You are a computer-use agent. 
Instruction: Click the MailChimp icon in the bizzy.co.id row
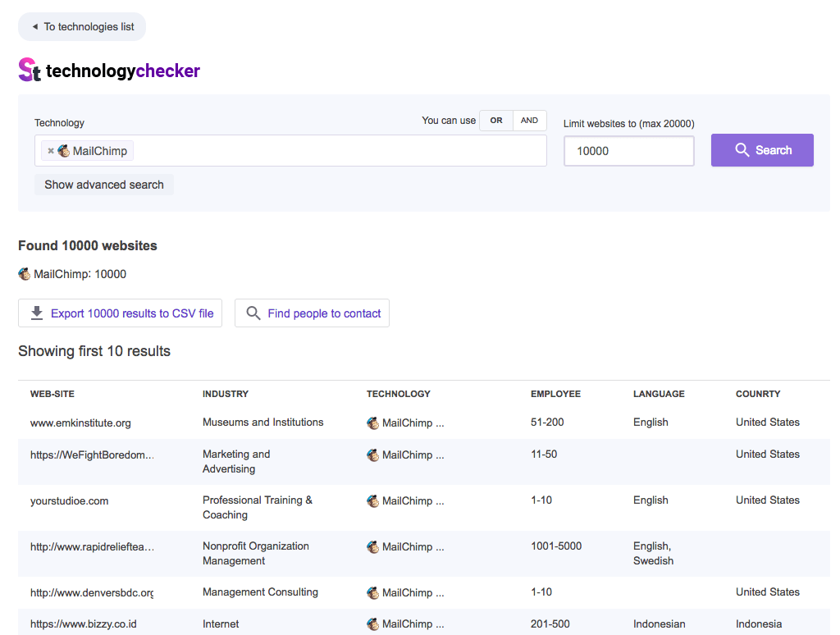point(373,624)
